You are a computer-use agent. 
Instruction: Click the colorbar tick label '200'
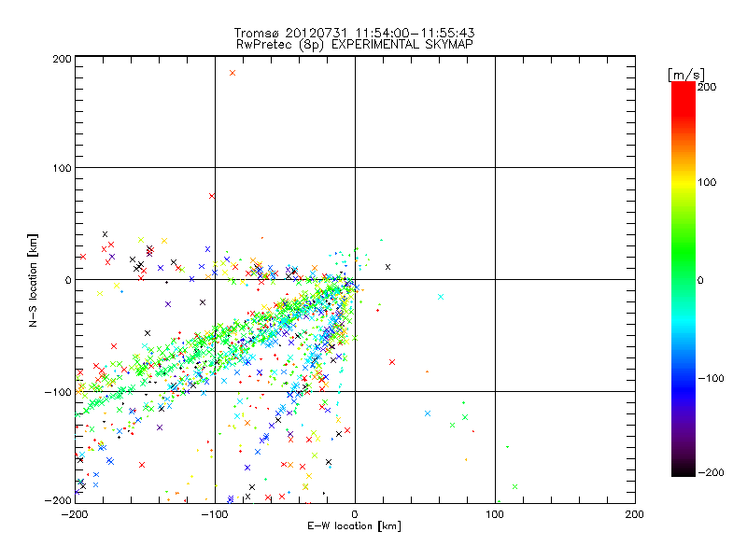(x=707, y=87)
